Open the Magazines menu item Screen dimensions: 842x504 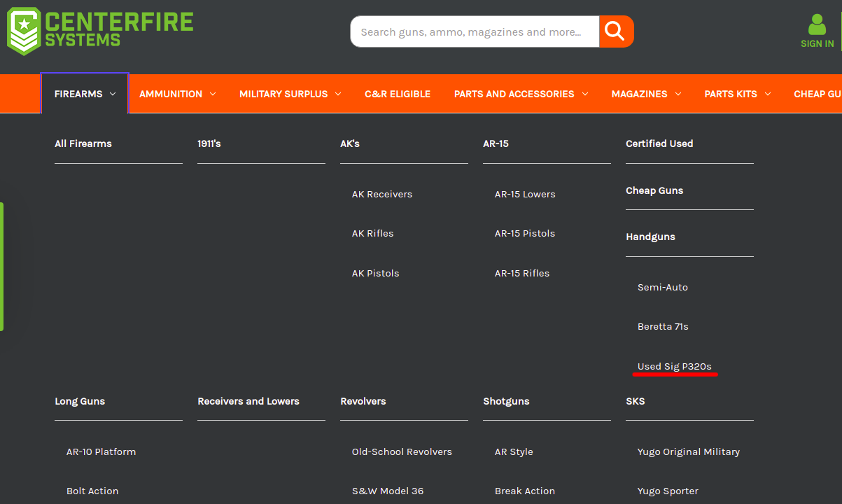click(640, 94)
